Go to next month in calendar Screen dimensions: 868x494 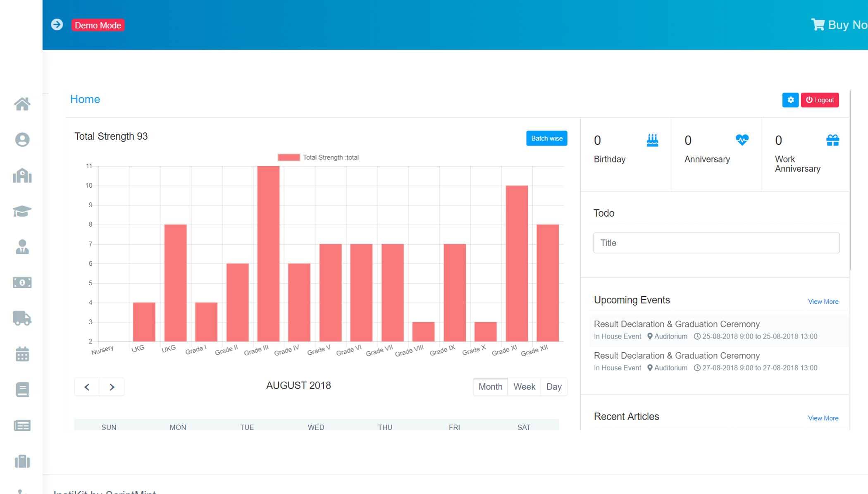112,387
